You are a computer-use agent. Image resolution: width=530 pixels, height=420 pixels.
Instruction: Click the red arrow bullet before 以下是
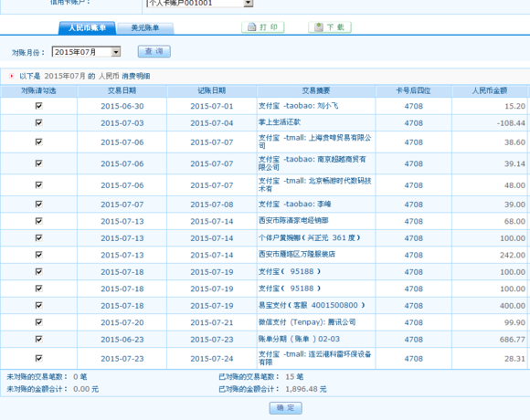click(12, 76)
